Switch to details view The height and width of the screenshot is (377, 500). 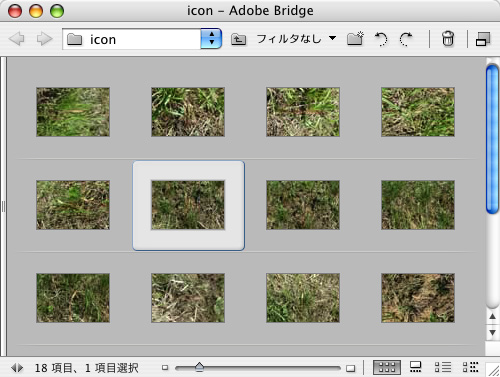(443, 367)
